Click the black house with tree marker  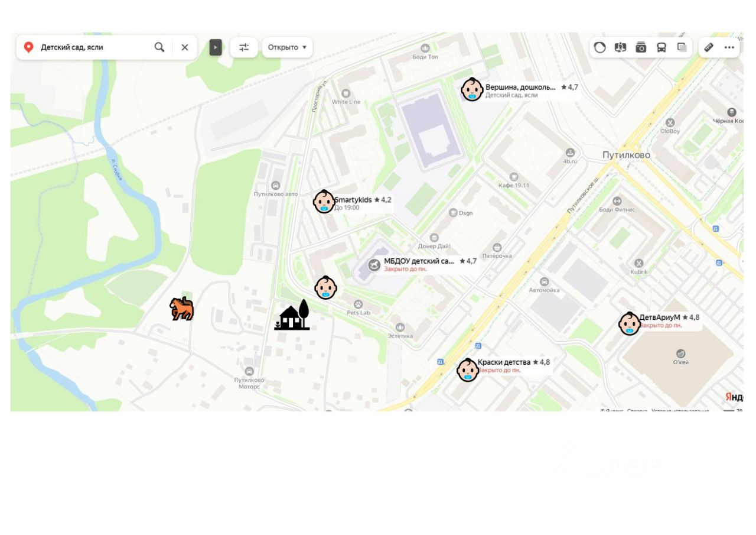pyautogui.click(x=292, y=315)
